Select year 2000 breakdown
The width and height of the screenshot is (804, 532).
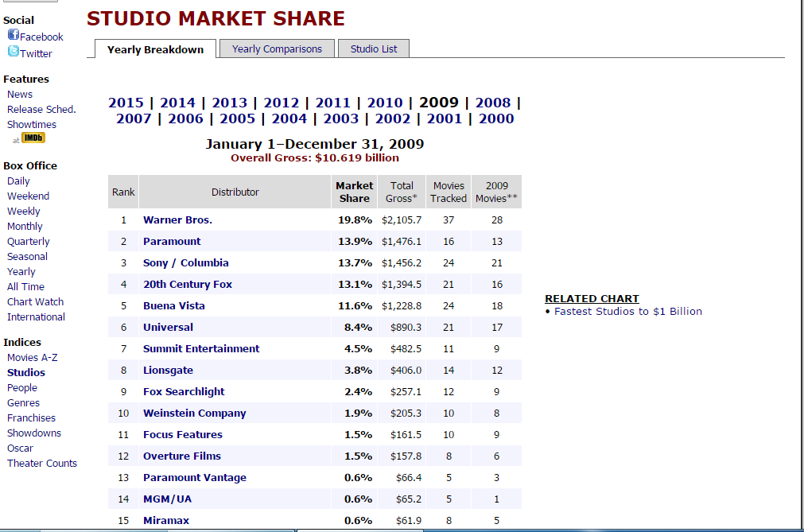tap(496, 118)
